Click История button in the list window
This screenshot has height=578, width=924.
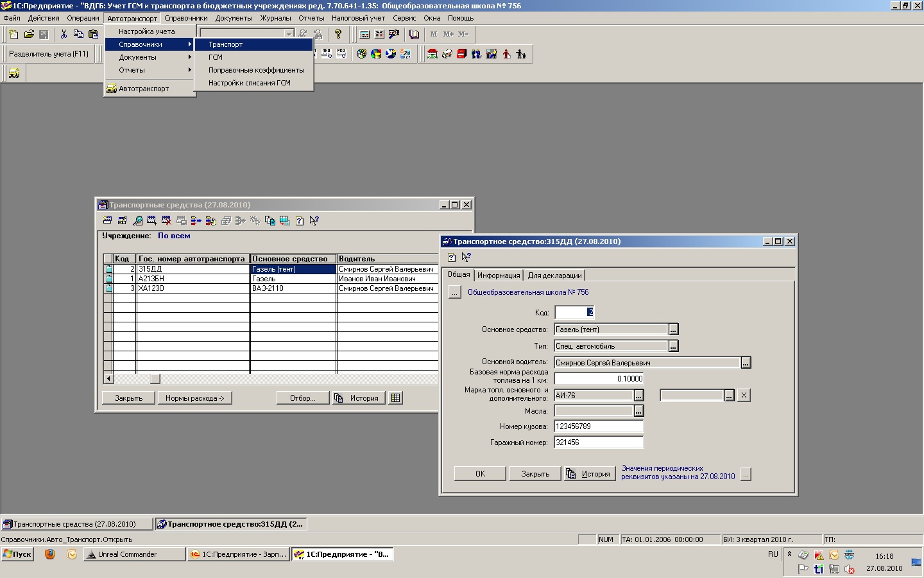[x=358, y=398]
